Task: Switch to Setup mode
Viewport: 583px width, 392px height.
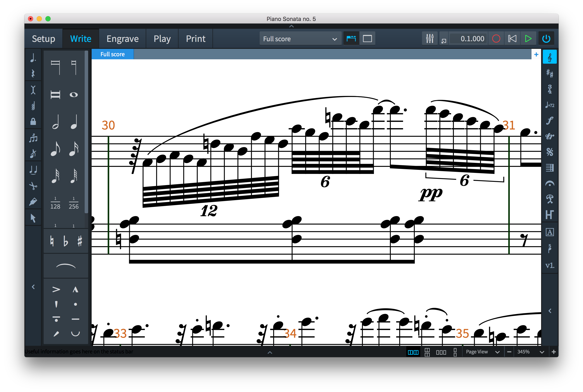Action: tap(43, 39)
